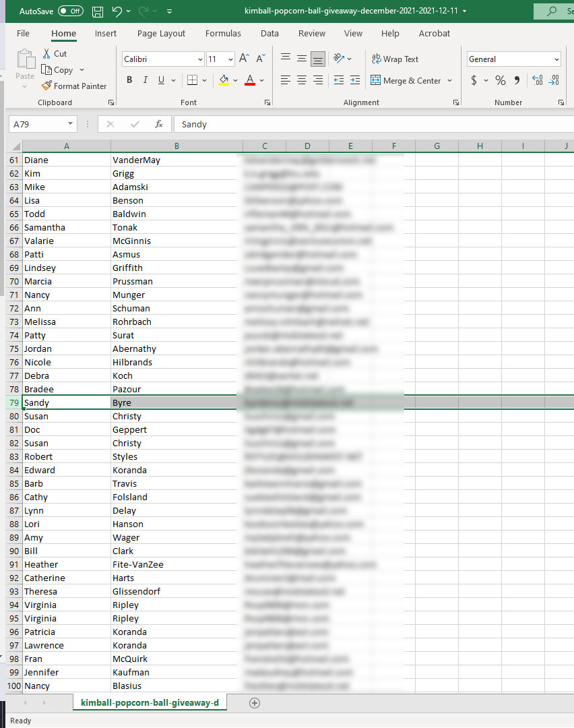Click Increase Font Size icon
Viewport: 574px width, 728px height.
244,59
